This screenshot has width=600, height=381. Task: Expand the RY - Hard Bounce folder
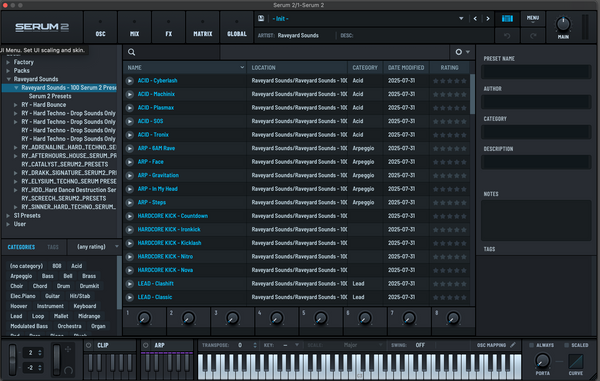pos(16,105)
